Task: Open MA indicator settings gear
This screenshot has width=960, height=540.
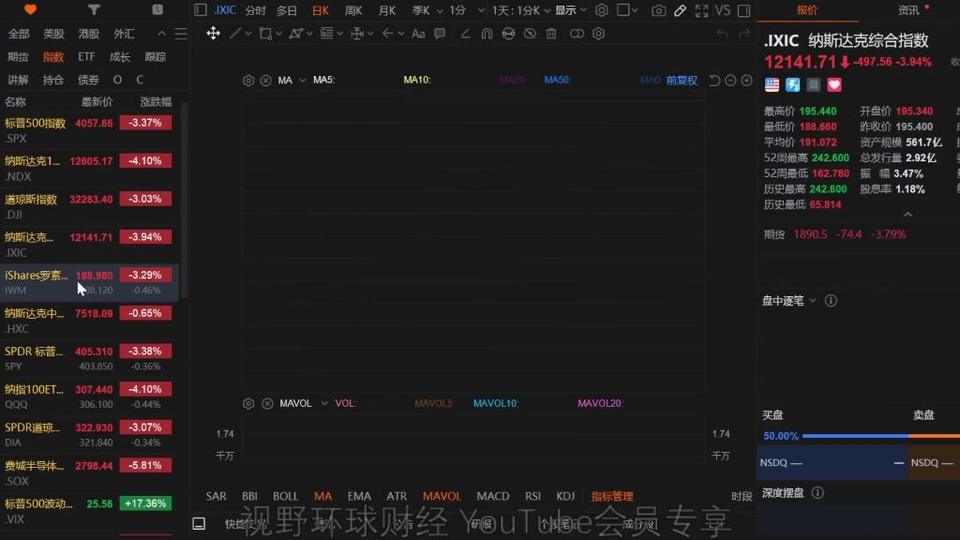Action: click(248, 80)
